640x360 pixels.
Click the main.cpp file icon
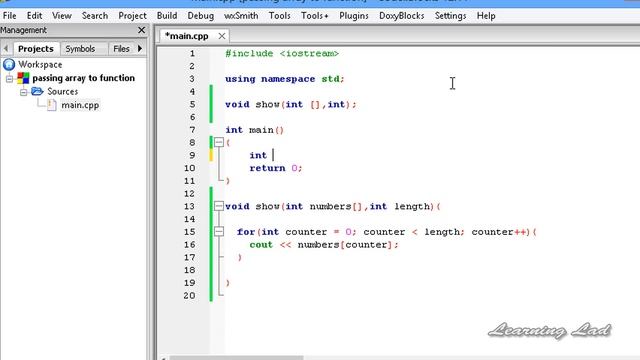51,105
